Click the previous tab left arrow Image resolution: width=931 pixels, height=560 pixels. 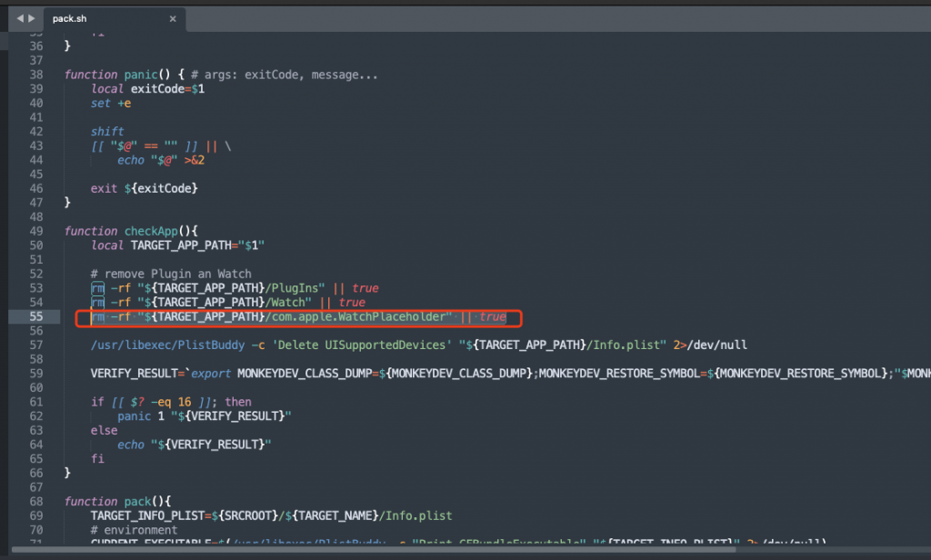click(x=19, y=18)
